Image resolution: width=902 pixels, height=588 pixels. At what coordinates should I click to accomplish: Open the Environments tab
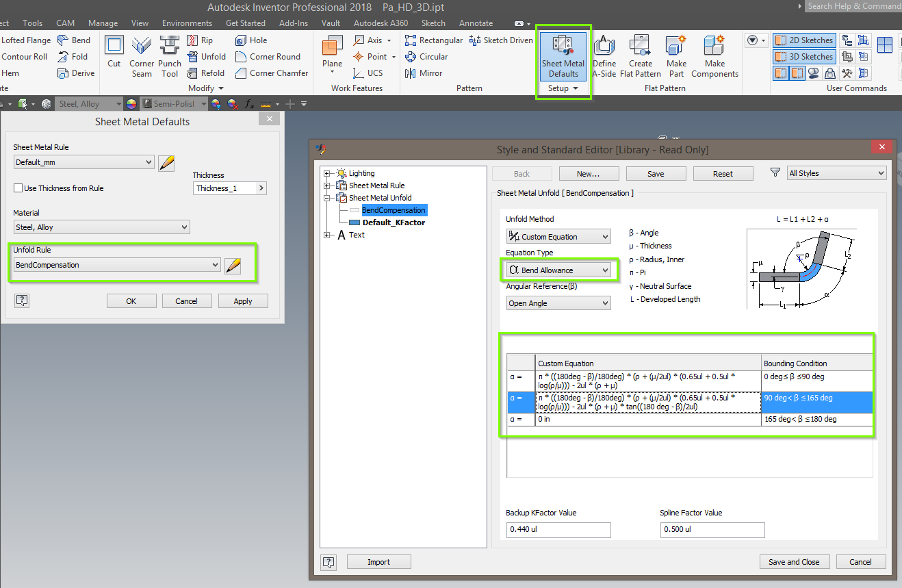[187, 23]
